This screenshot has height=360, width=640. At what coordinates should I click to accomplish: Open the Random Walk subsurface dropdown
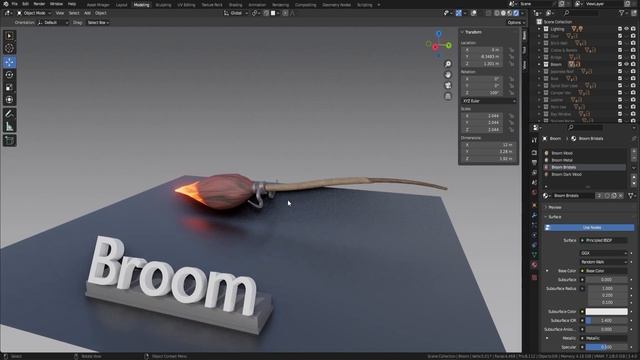coord(604,262)
